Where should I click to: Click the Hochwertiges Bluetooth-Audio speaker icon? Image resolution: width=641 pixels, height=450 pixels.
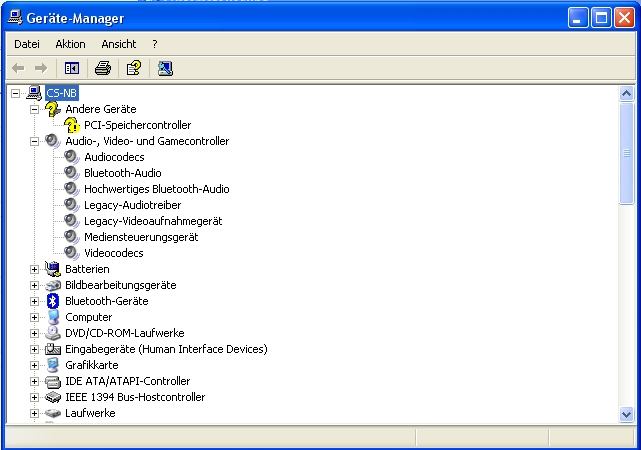point(72,189)
